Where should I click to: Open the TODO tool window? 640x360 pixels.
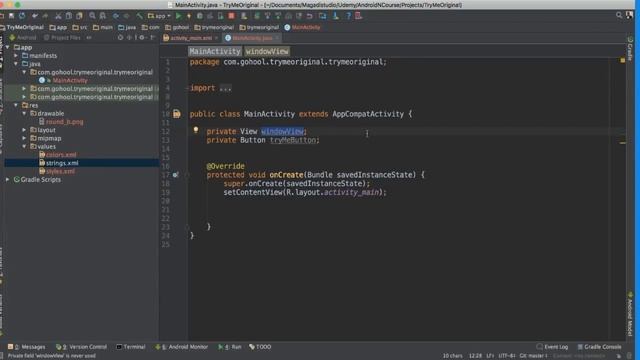click(260, 347)
